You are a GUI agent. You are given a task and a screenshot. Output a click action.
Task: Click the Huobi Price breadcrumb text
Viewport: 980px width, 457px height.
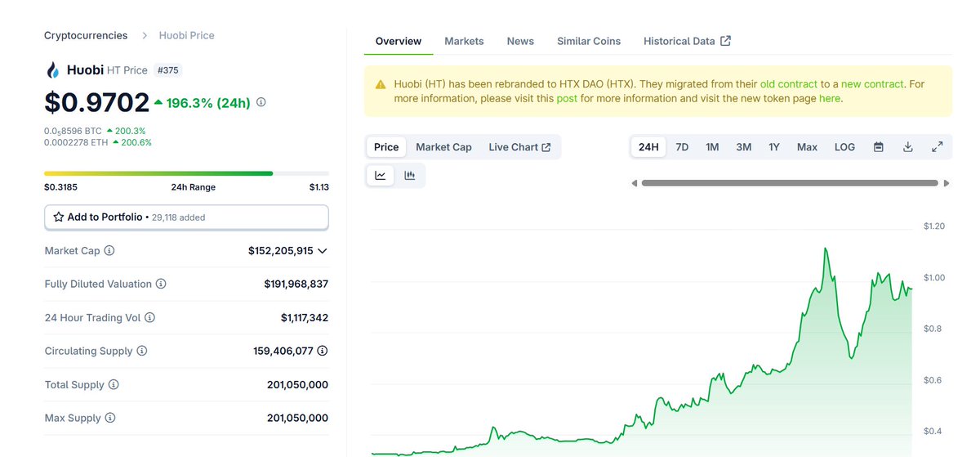(186, 35)
